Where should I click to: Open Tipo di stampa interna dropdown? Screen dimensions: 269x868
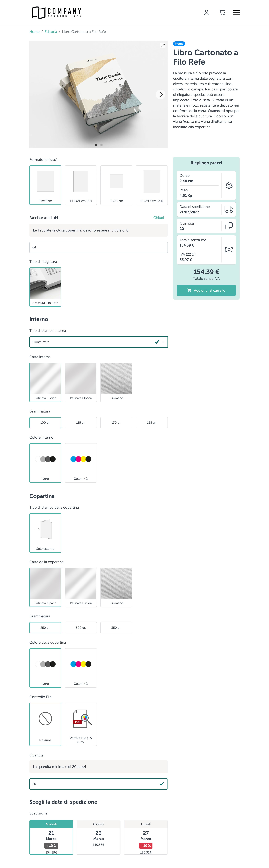98,342
